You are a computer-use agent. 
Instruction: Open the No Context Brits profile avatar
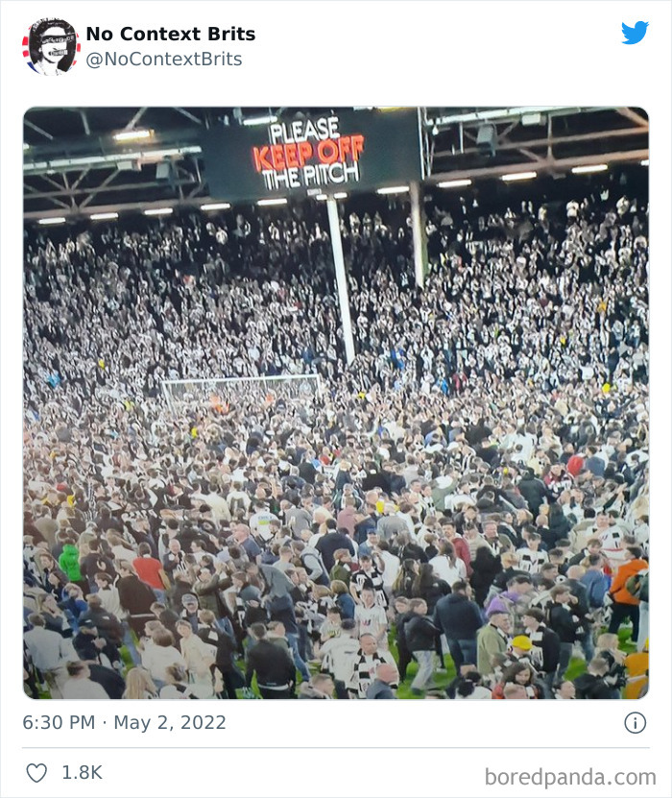(x=52, y=46)
